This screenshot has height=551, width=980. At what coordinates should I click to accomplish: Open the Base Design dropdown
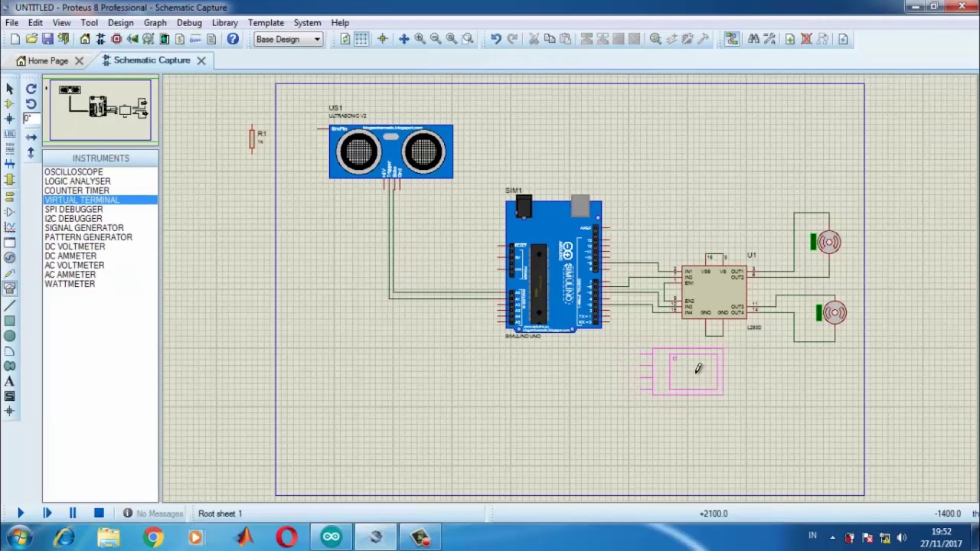(x=289, y=39)
